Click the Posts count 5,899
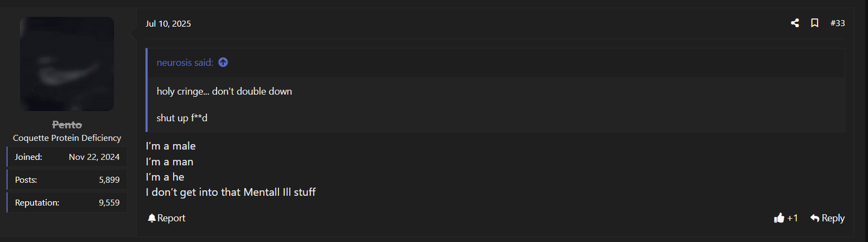The width and height of the screenshot is (868, 242). pyautogui.click(x=109, y=180)
